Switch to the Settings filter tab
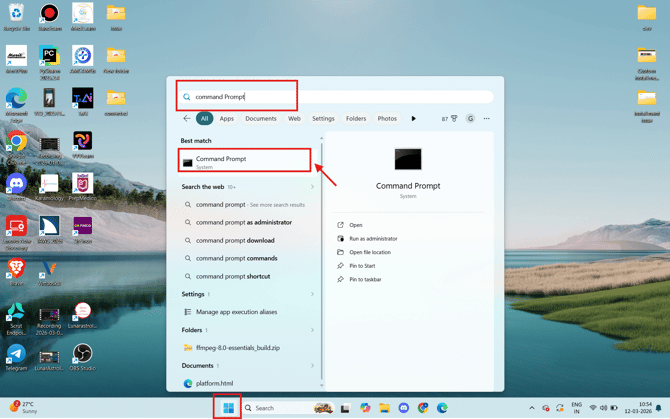 click(323, 119)
